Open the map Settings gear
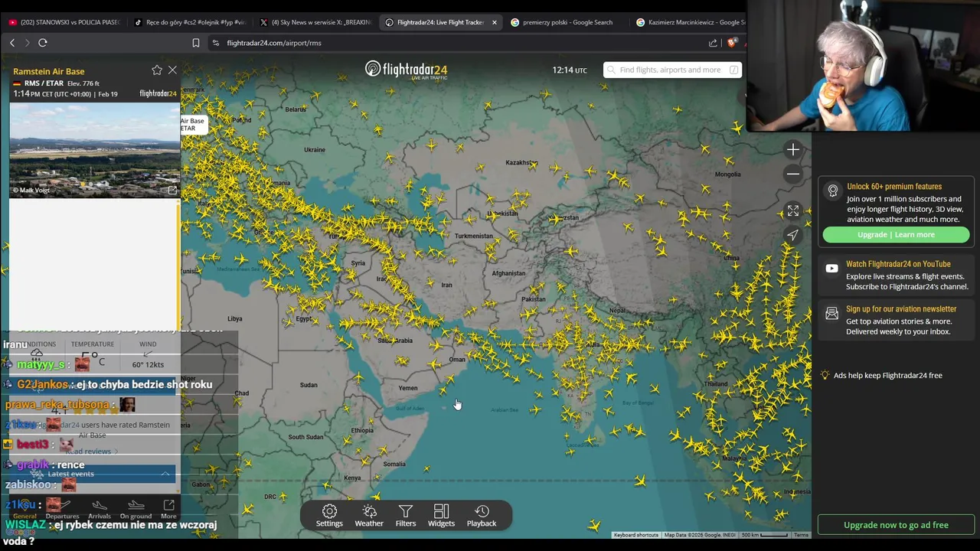 (x=329, y=515)
